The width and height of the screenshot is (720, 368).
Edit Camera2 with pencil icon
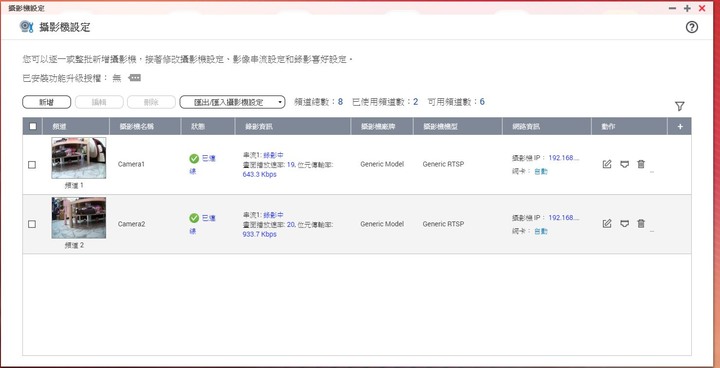[607, 224]
